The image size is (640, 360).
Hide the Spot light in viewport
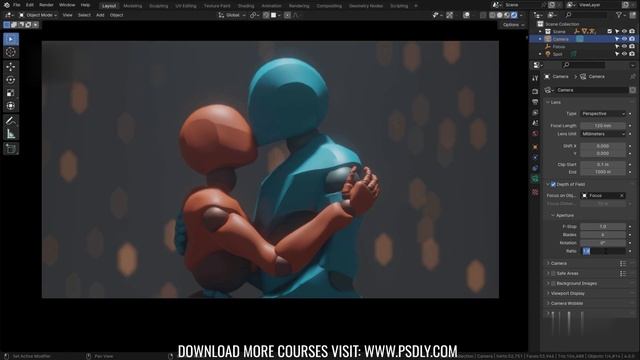(x=624, y=54)
